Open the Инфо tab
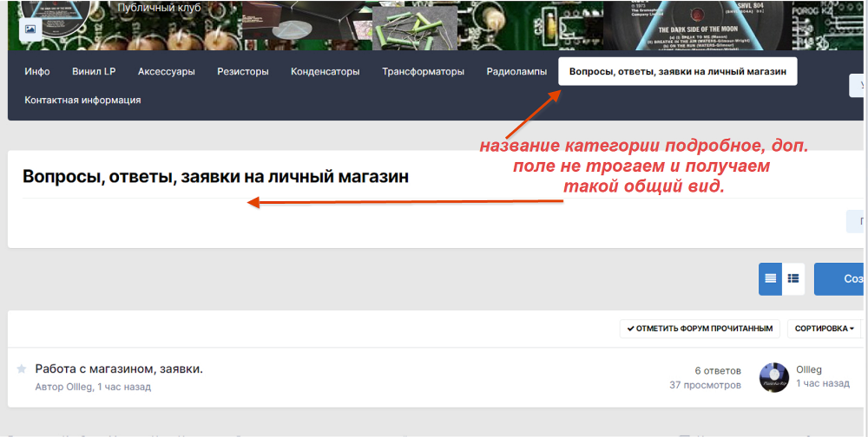 [x=37, y=71]
